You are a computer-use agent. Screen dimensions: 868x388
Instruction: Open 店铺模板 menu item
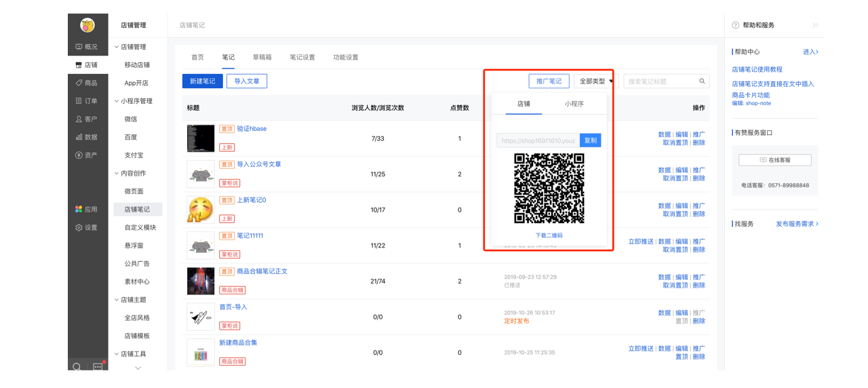click(x=137, y=336)
